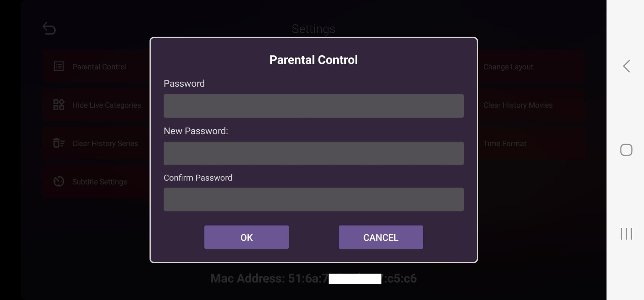Click the Clear History Series trash icon
This screenshot has height=300, width=644.
coord(59,143)
